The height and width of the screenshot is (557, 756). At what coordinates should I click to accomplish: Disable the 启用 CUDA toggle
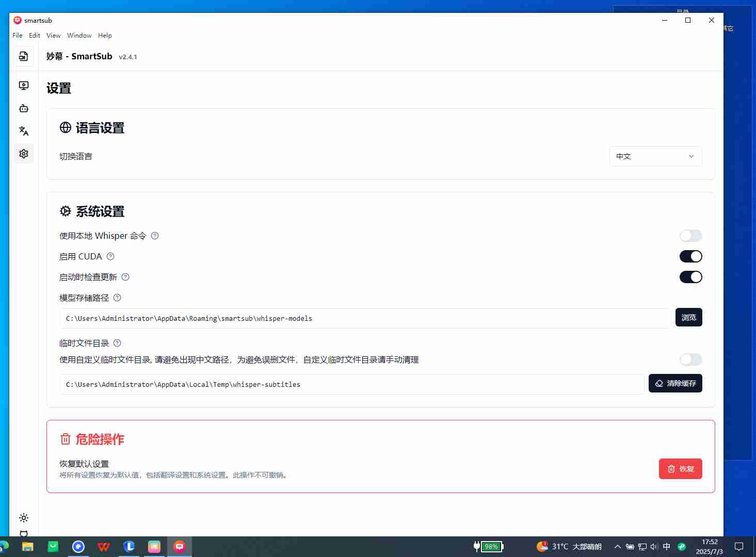[690, 256]
